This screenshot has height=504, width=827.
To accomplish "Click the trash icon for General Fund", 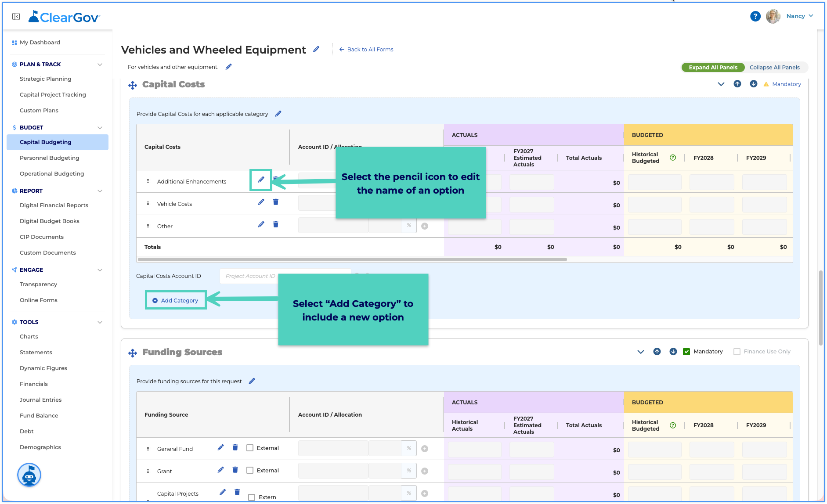I will [x=235, y=447].
